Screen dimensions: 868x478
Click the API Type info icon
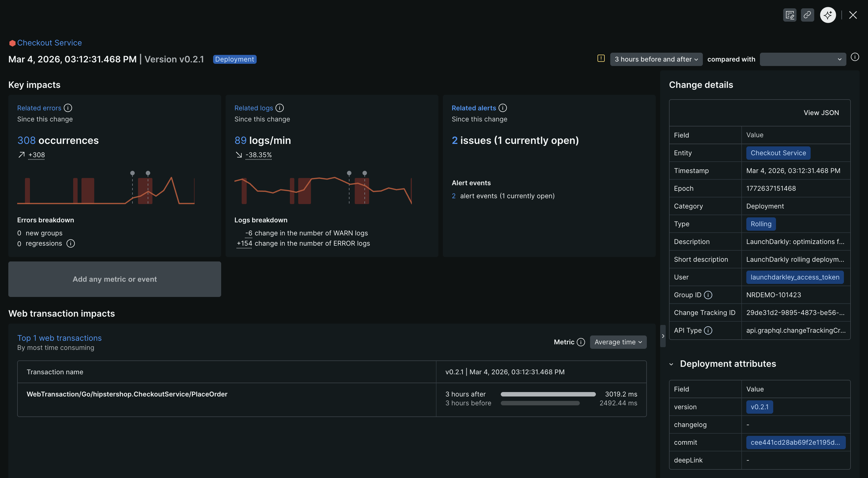708,330
